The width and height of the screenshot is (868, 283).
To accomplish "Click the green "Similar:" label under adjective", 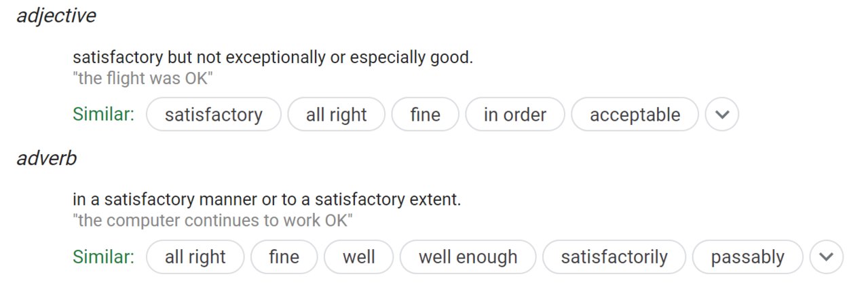I will click(103, 114).
